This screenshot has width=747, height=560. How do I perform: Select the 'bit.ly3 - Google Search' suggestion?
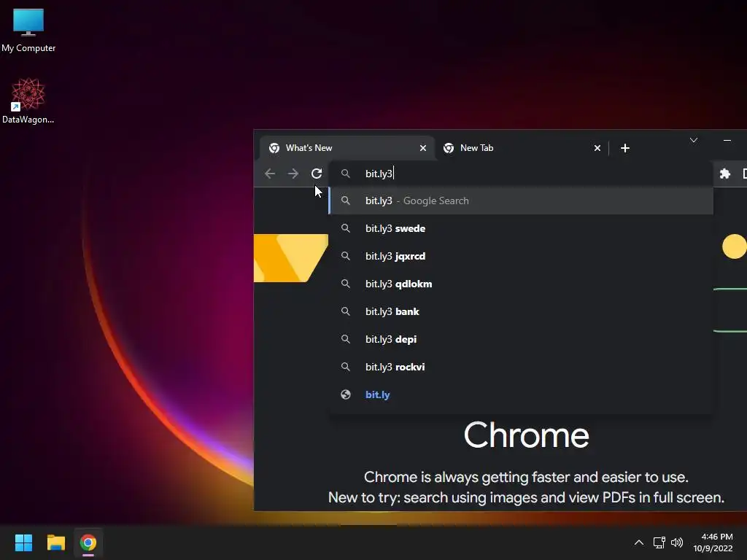521,201
